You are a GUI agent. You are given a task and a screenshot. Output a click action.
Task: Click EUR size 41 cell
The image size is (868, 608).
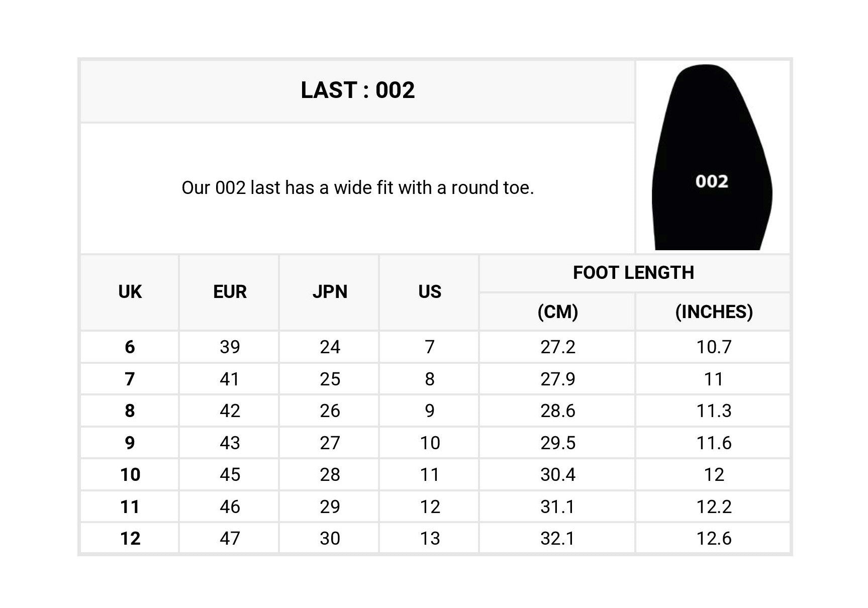(x=230, y=379)
